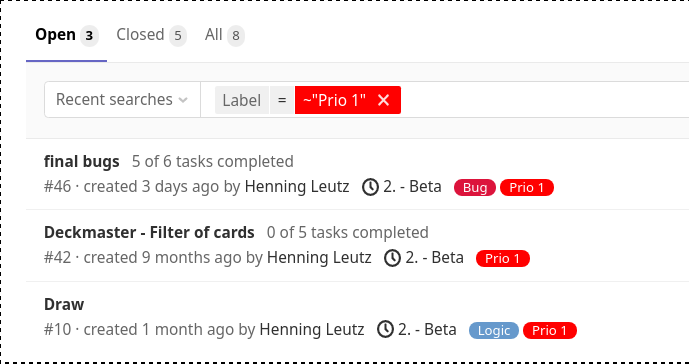Click milestone clock icon on issue #42
This screenshot has height=364, width=689.
click(392, 258)
